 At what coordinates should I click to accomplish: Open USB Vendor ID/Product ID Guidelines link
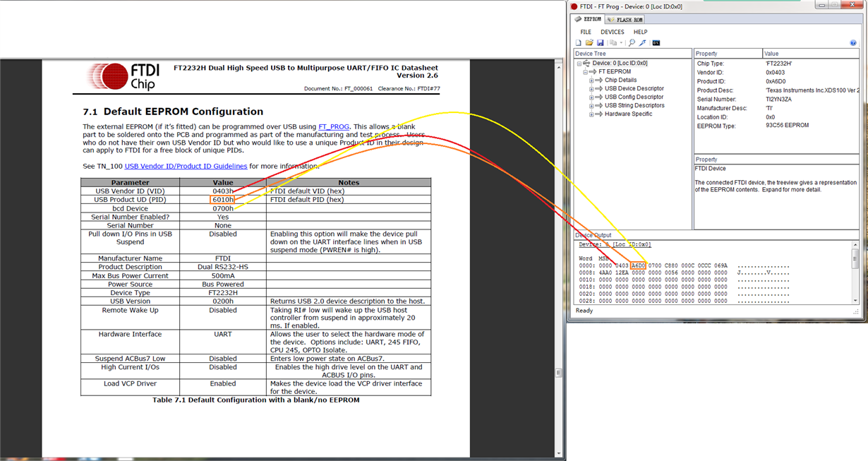point(186,166)
